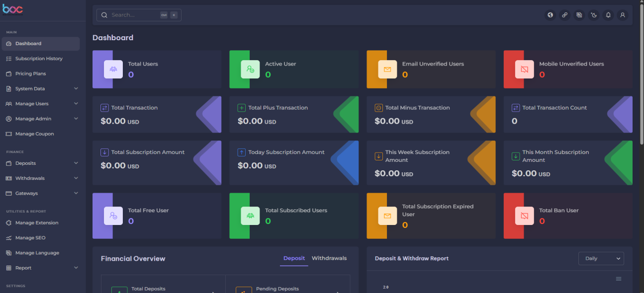This screenshot has width=644, height=293.
Task: Go to Manage Coupon
Action: click(x=34, y=134)
